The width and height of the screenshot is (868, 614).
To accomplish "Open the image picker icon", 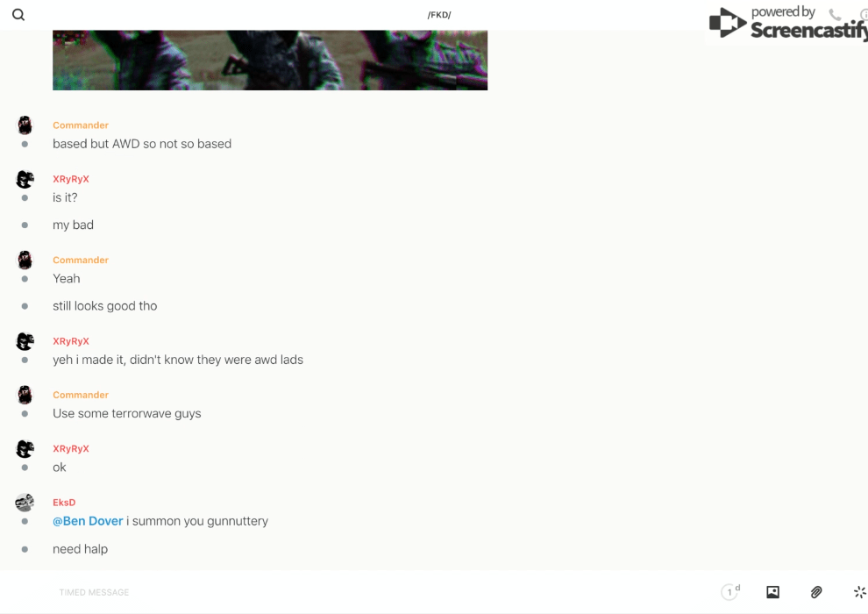I will (x=772, y=592).
